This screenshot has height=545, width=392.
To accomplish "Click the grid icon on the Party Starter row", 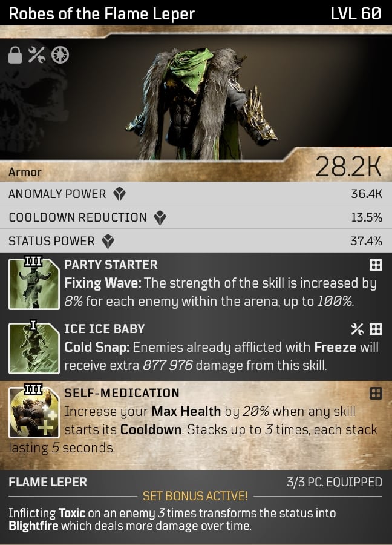I will click(x=376, y=265).
